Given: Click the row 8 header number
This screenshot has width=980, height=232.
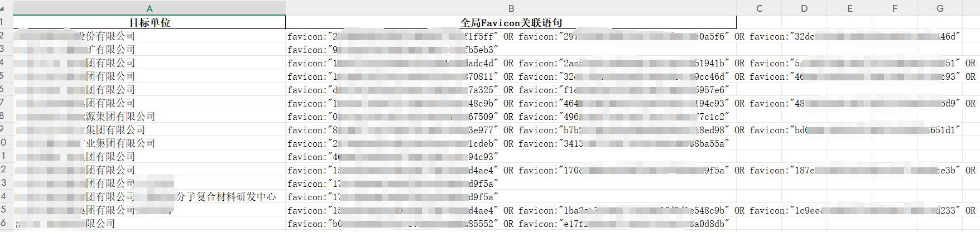Looking at the screenshot, I should (3, 116).
